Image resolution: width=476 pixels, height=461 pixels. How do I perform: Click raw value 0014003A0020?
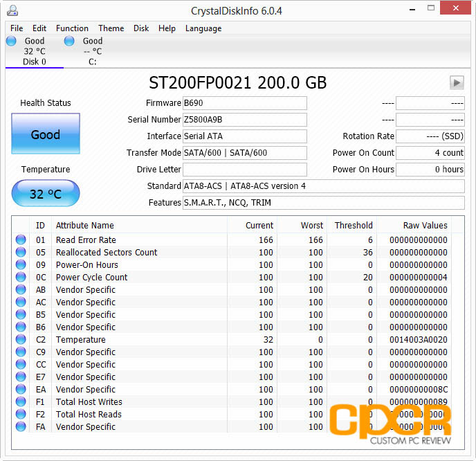point(419,340)
